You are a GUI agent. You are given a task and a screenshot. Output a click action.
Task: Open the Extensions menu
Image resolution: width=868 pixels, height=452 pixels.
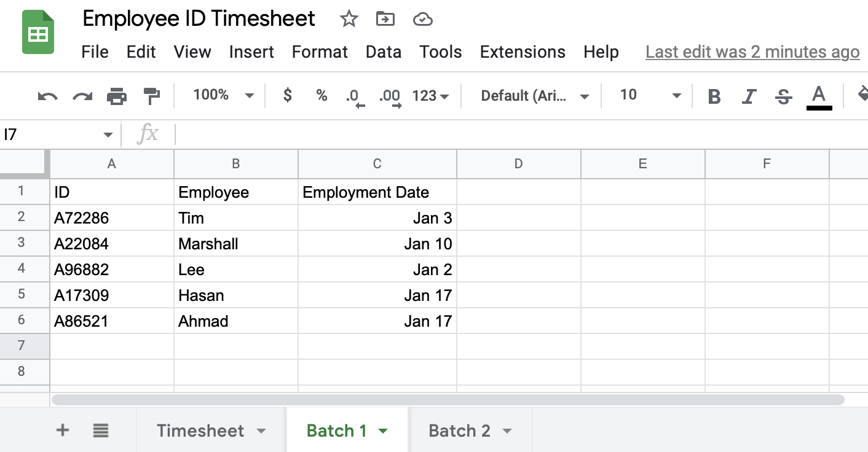(x=522, y=52)
